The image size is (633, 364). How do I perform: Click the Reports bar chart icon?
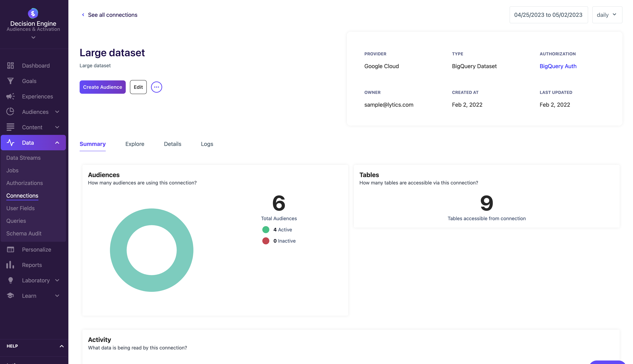tap(10, 265)
